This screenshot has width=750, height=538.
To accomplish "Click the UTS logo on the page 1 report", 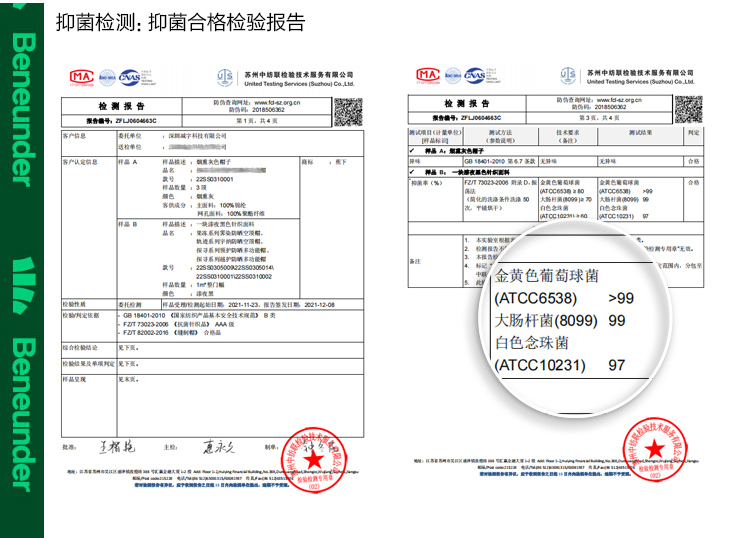I will pos(224,77).
